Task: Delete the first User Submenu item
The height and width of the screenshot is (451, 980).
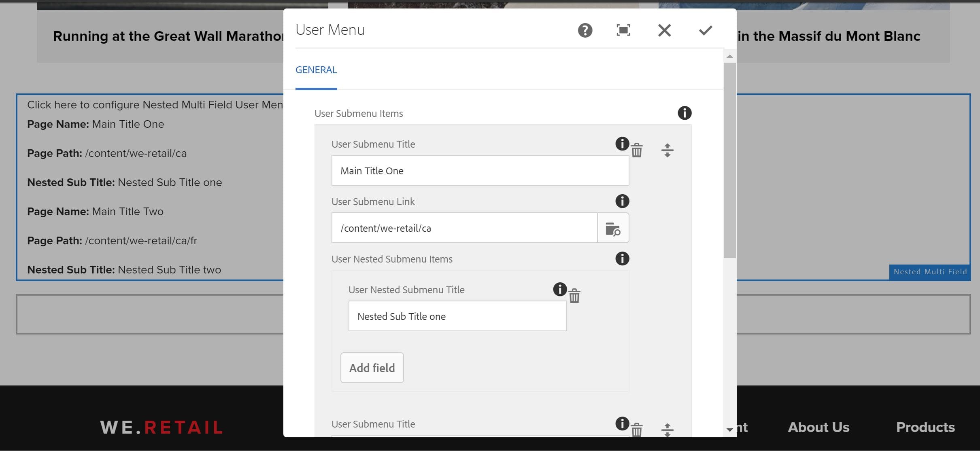Action: pyautogui.click(x=637, y=150)
